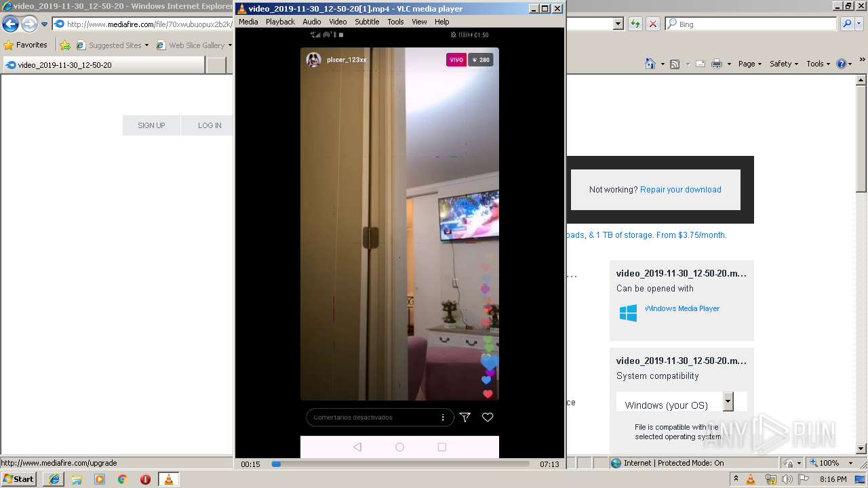The image size is (868, 488).
Task: Open the search provider dropdown arrow
Action: tap(859, 24)
